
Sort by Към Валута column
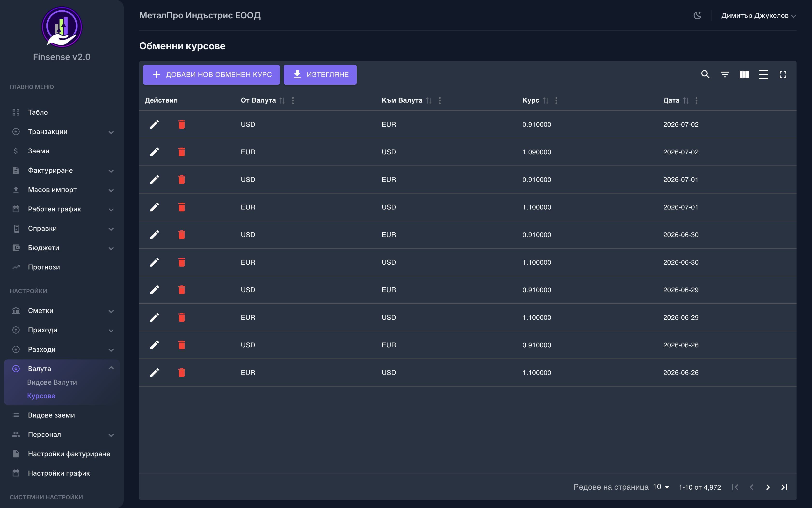(x=428, y=100)
